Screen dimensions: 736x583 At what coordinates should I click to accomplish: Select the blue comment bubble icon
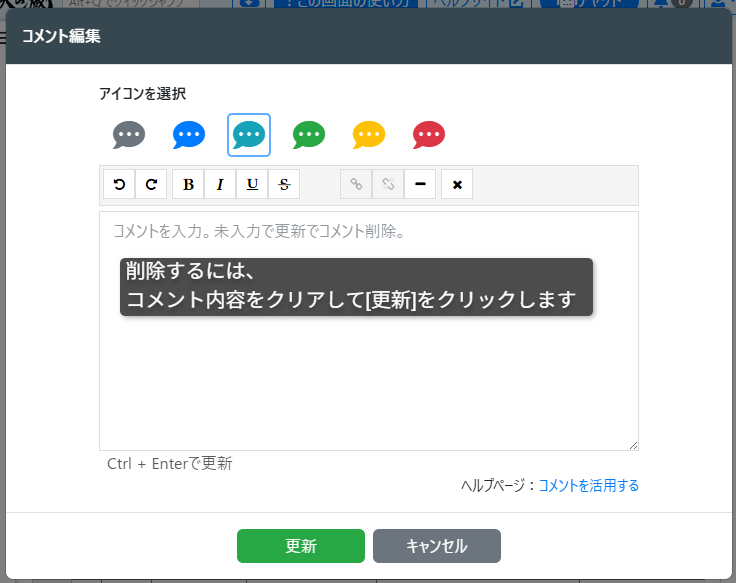tap(189, 134)
